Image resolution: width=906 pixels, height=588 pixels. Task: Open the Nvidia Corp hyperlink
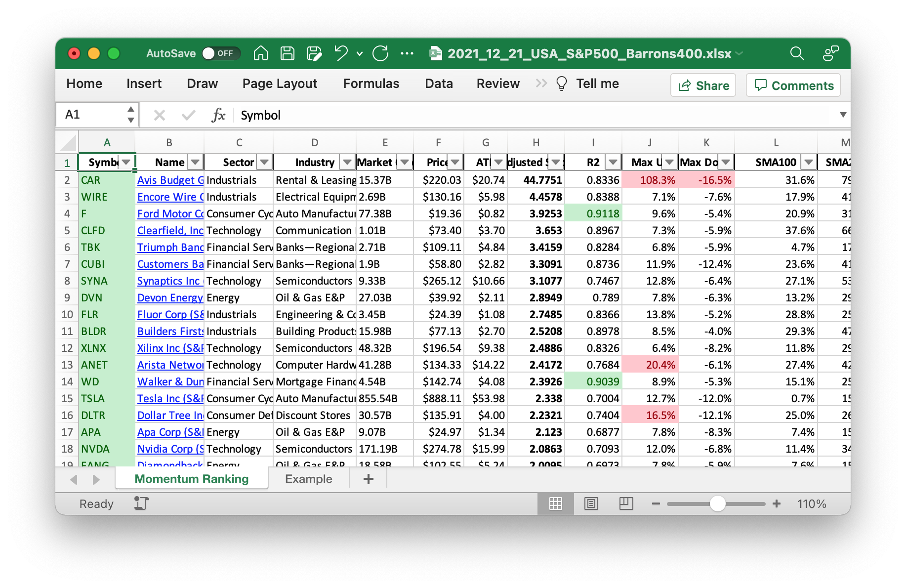point(170,449)
